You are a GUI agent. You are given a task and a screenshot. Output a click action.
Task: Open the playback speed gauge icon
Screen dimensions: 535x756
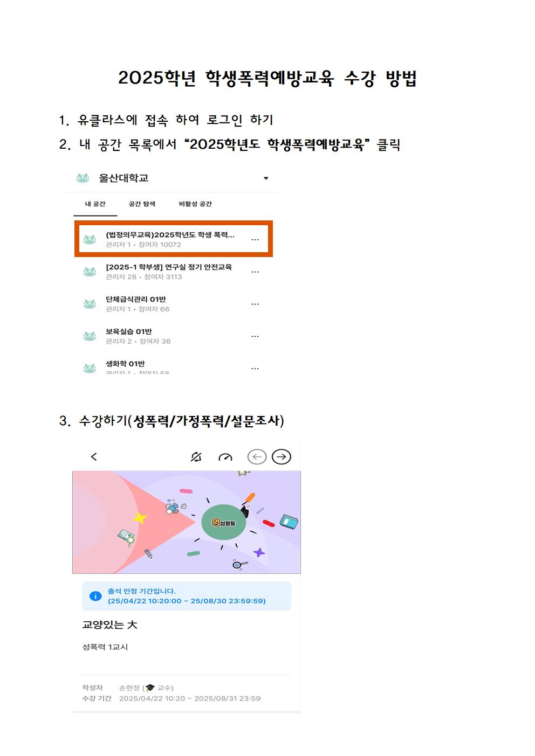coord(225,457)
